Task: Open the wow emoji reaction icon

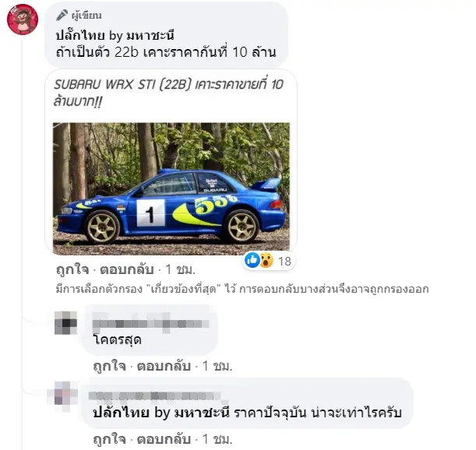Action: 266,260
